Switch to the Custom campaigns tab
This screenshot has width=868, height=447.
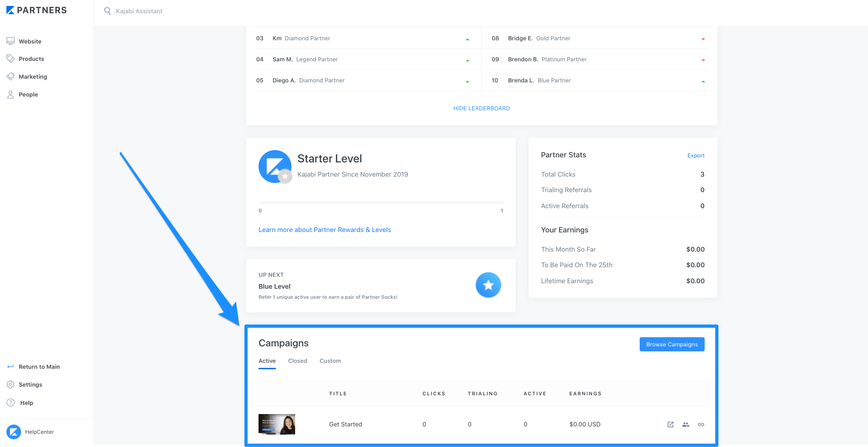[x=330, y=361]
